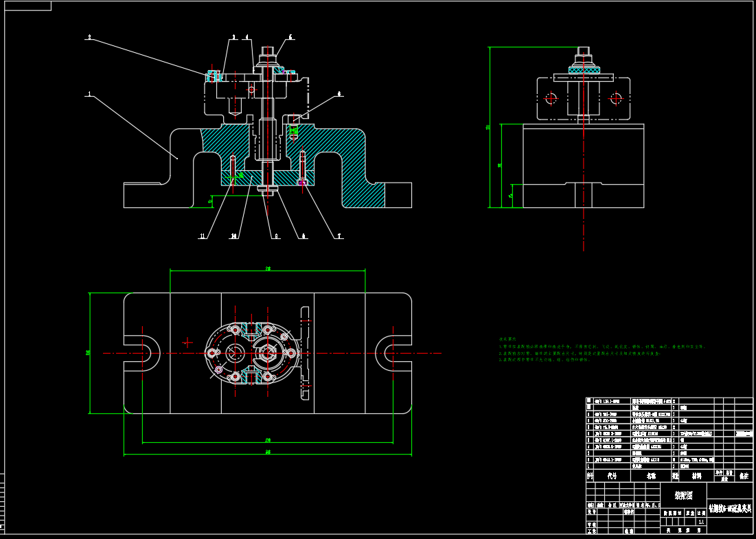This screenshot has height=539, width=756.
Task: Select the 1:1 scale value cell
Action: click(x=700, y=522)
